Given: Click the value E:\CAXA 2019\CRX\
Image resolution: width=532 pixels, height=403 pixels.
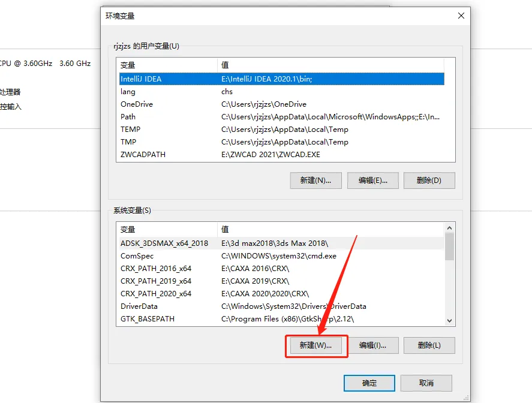Looking at the screenshot, I should 255,281.
